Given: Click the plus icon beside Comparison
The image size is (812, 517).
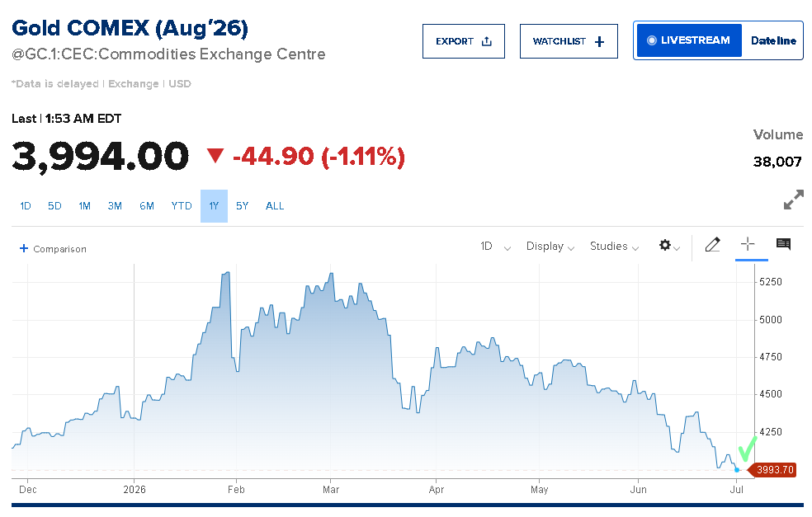Looking at the screenshot, I should (x=24, y=248).
